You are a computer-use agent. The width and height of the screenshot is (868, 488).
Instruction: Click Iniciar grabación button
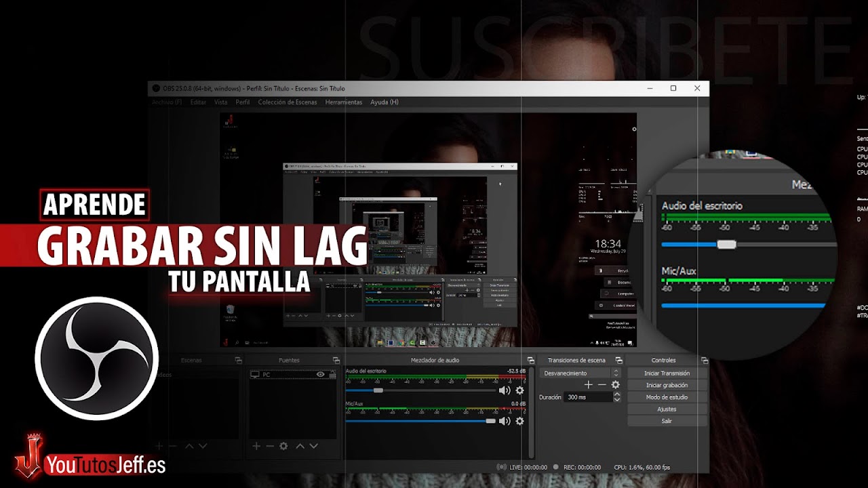coord(667,385)
